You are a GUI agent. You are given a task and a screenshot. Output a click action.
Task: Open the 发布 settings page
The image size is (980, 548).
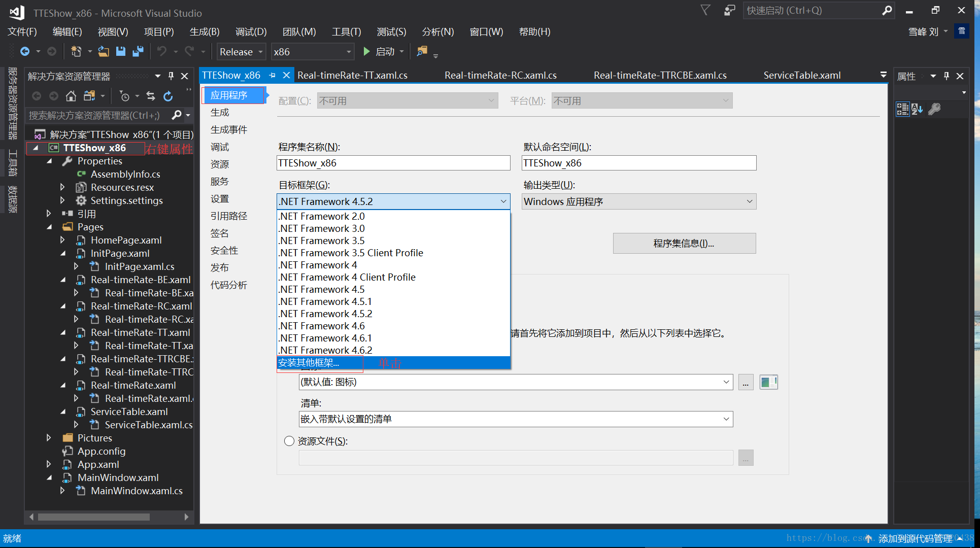click(x=220, y=268)
